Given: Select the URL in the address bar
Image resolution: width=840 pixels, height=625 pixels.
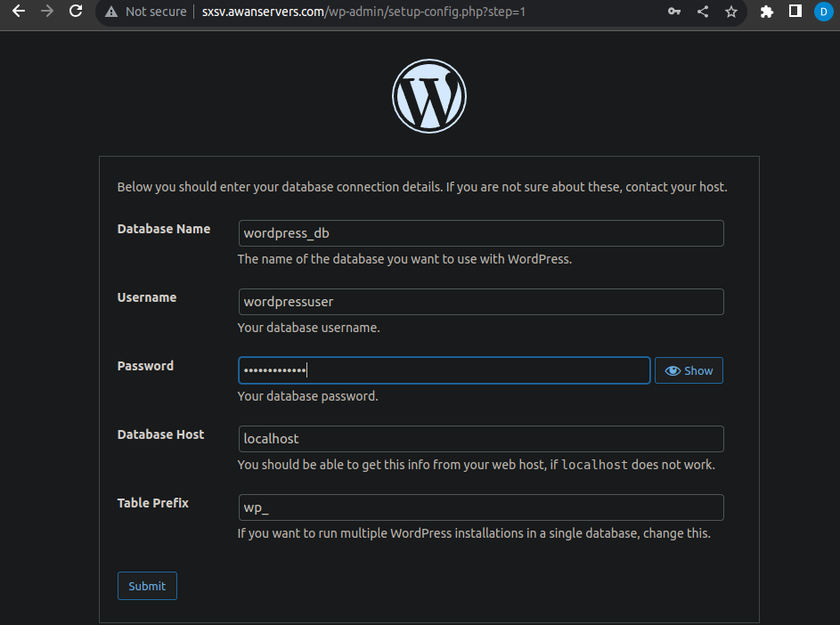Looking at the screenshot, I should pyautogui.click(x=363, y=12).
